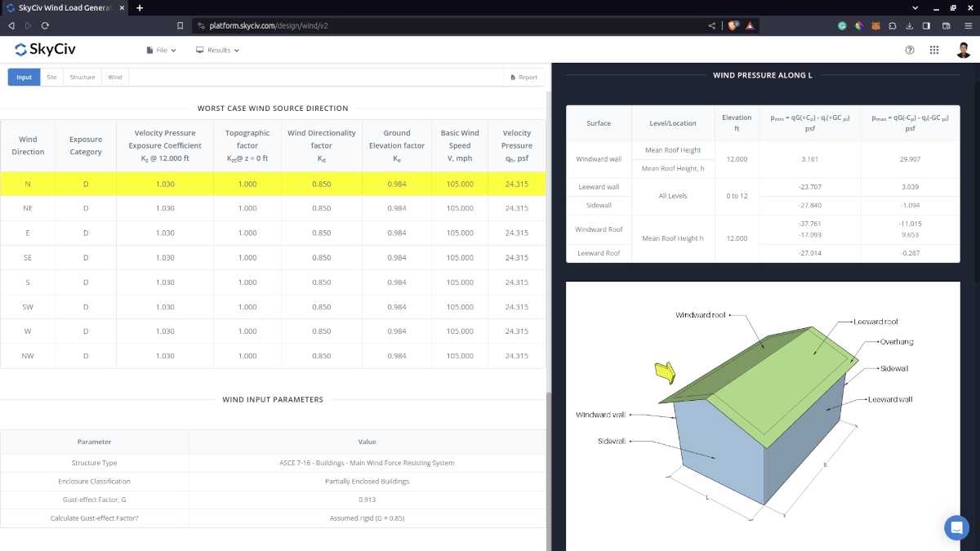Viewport: 980px width, 551px height.
Task: Bookmark this page with bookmark icon
Action: pyautogui.click(x=180, y=25)
